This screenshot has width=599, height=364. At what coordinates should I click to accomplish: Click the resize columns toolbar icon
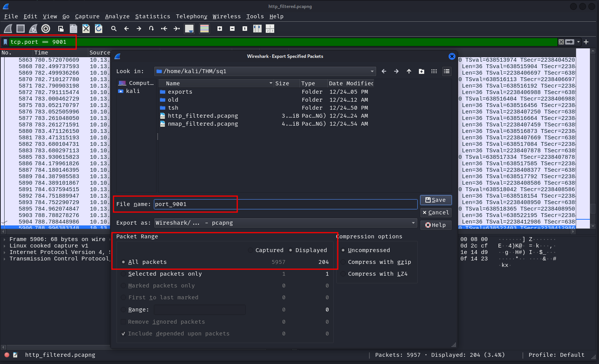[x=257, y=29]
